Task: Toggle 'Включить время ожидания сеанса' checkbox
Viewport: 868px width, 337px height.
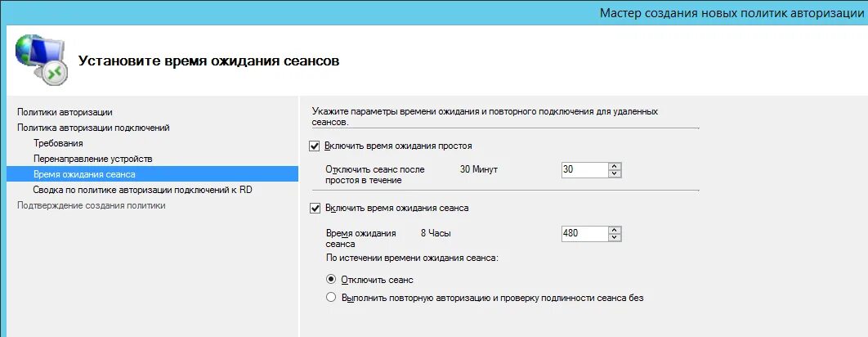Action: click(x=315, y=209)
